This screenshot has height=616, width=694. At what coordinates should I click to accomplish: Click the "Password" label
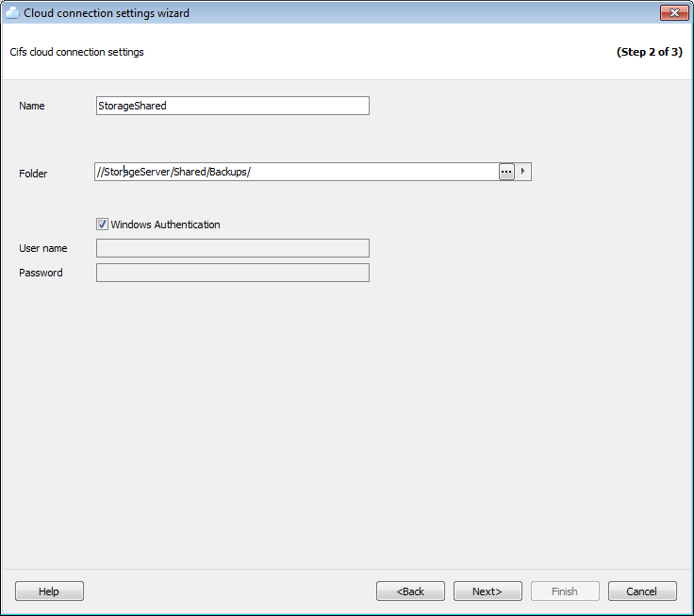[41, 273]
